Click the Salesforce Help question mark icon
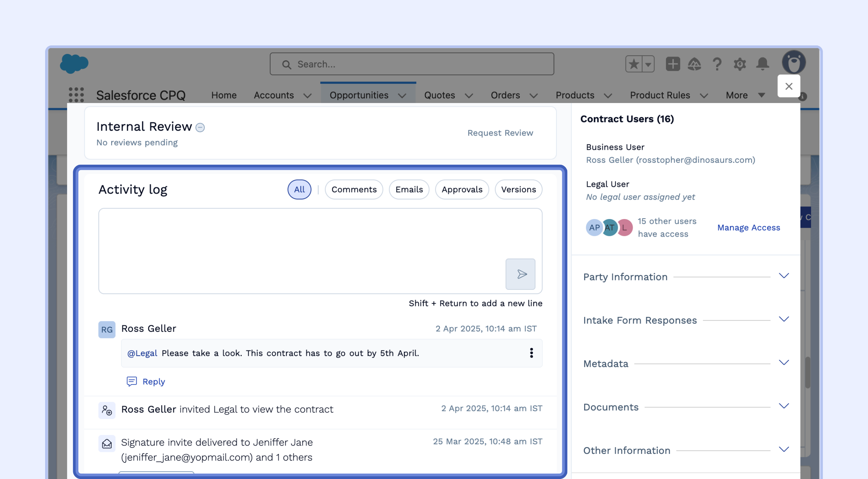 click(x=717, y=64)
